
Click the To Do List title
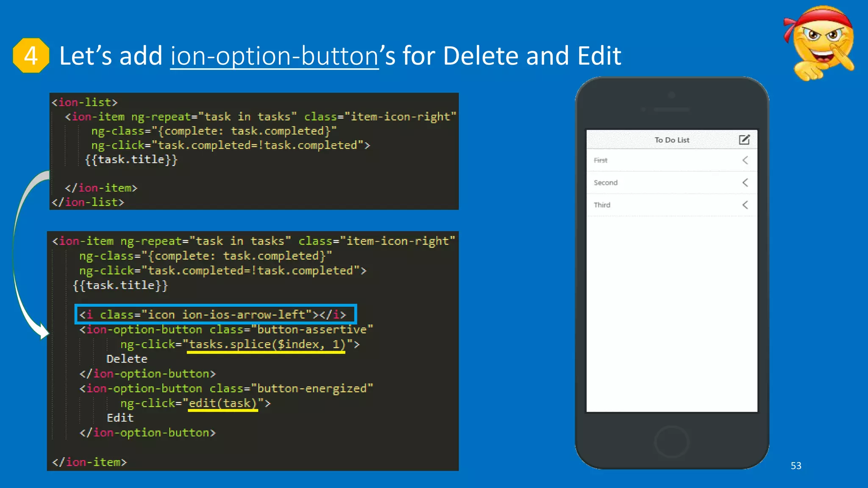(672, 140)
